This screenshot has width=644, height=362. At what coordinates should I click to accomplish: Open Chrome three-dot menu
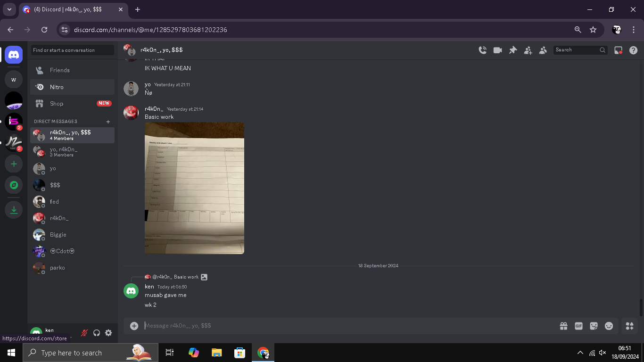[x=634, y=30]
